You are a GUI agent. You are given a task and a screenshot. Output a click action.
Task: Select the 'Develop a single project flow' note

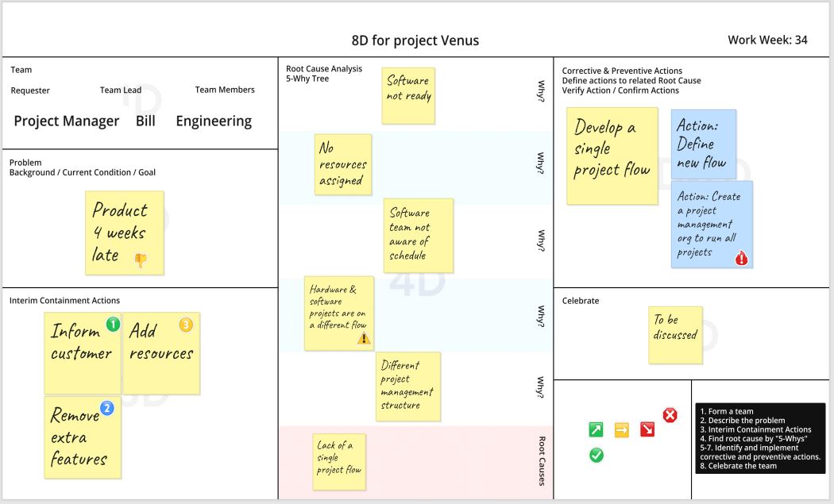tap(612, 156)
